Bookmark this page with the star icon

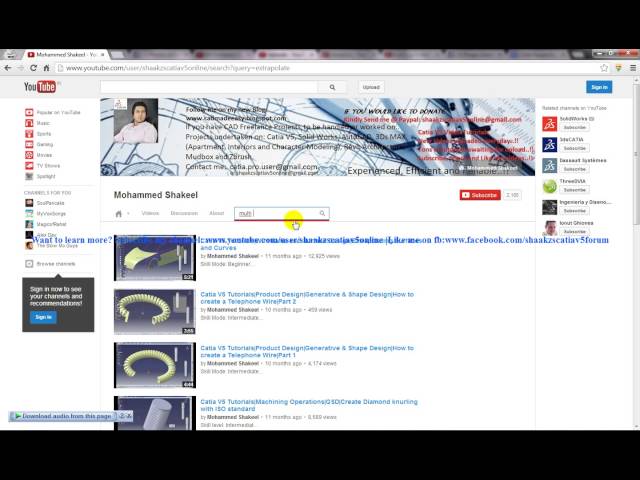604,68
